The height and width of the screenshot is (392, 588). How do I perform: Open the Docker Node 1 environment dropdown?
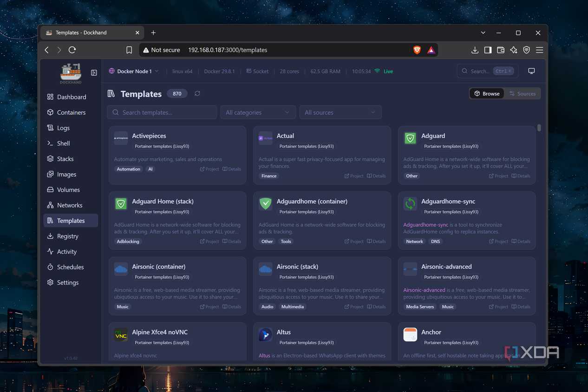[x=134, y=71]
